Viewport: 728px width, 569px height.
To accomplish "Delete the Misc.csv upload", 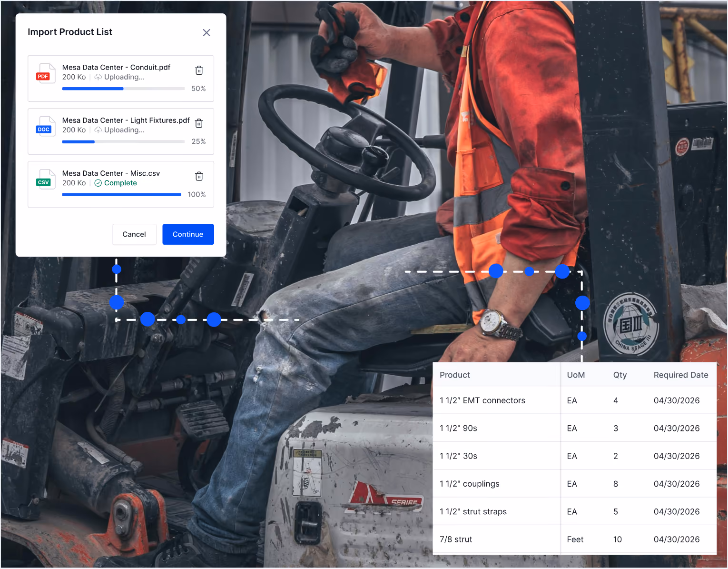I will coord(199,176).
